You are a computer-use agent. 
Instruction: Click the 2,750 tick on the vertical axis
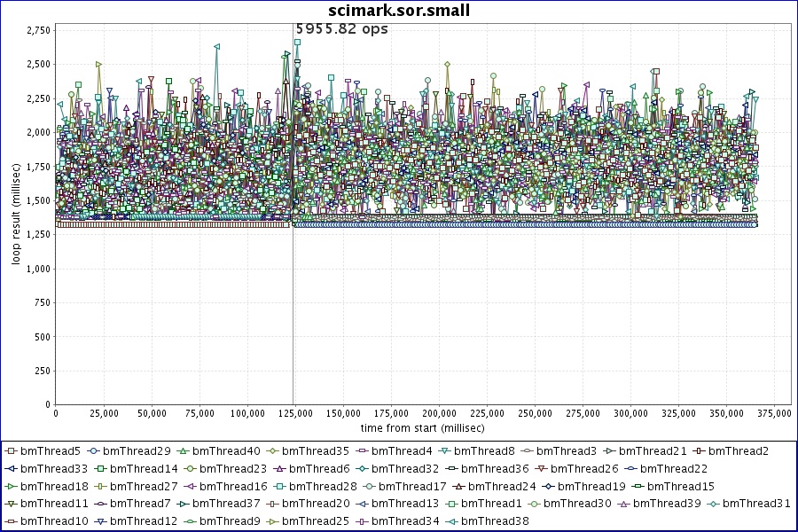click(x=37, y=30)
